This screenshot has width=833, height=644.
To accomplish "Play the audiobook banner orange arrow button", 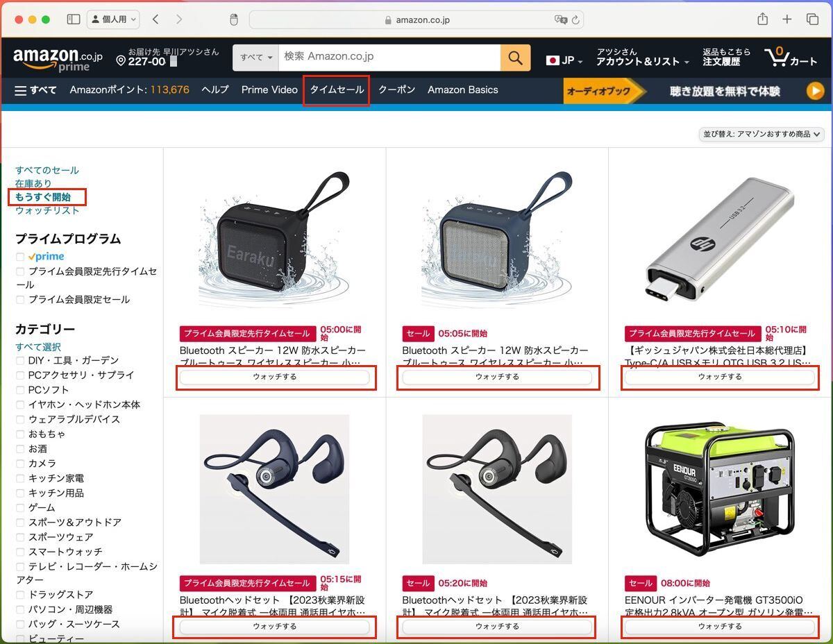I will point(815,91).
